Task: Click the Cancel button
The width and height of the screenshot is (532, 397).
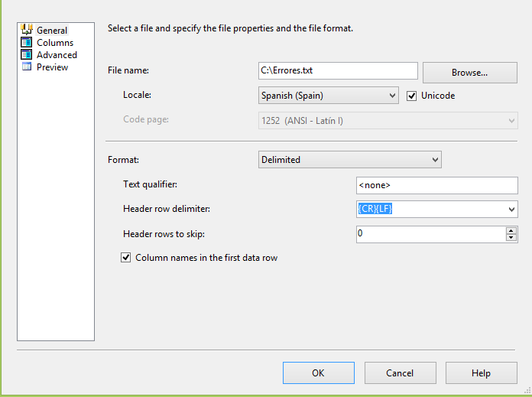Action: pos(400,373)
